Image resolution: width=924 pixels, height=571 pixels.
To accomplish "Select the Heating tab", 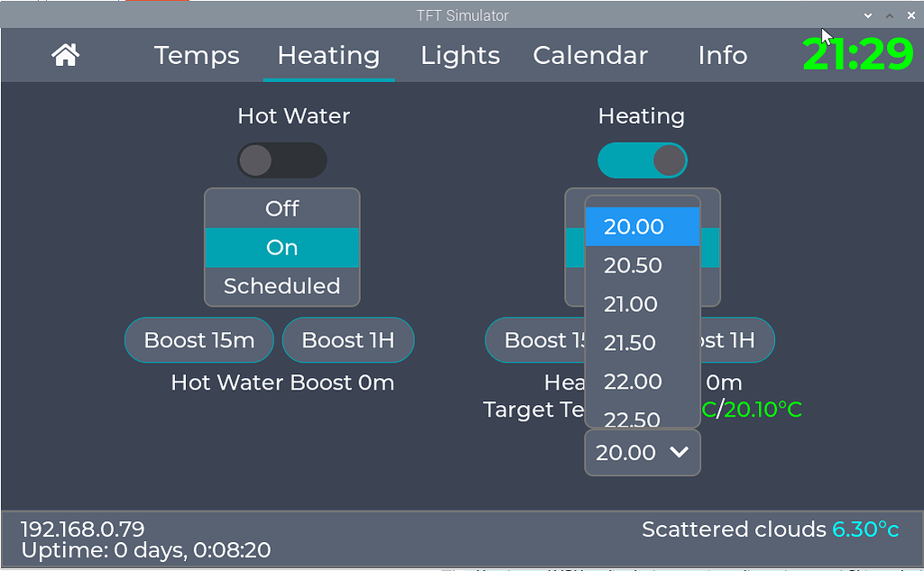I will click(x=328, y=55).
